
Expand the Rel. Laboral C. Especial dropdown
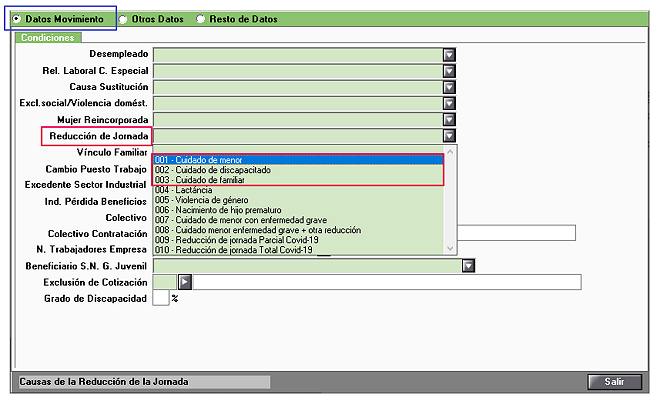point(449,71)
